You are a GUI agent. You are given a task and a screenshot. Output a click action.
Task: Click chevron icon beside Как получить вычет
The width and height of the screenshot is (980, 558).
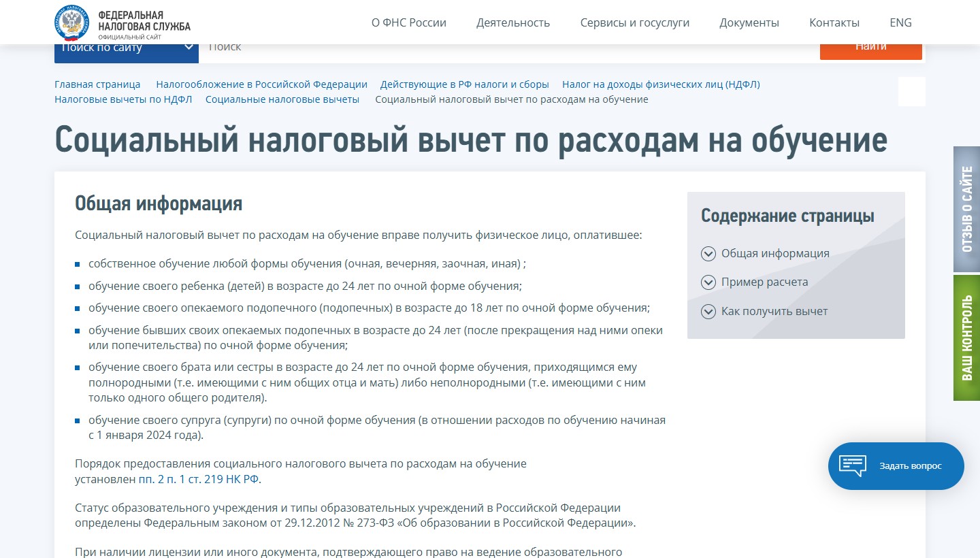pyautogui.click(x=708, y=311)
